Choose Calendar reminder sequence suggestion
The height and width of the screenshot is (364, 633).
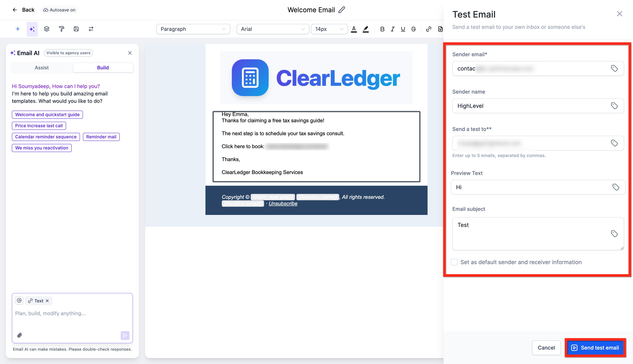46,137
